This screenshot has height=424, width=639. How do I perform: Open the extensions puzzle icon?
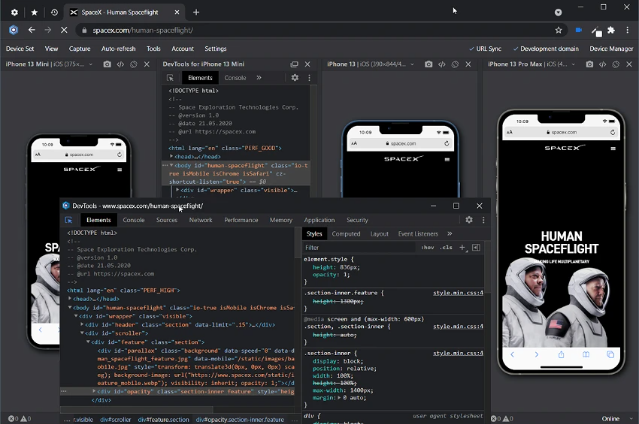click(611, 30)
